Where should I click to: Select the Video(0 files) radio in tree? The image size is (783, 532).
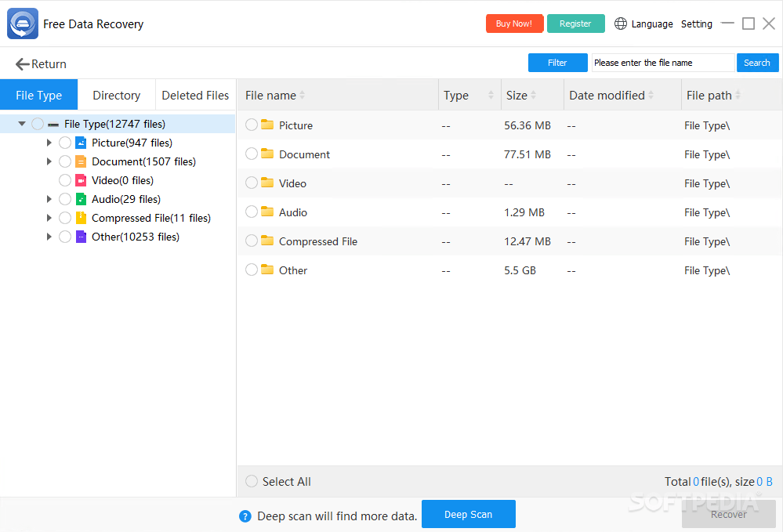point(65,180)
